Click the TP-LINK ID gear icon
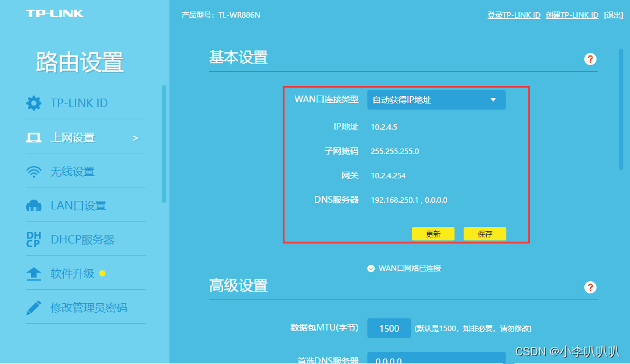630x364 pixels. 35,103
